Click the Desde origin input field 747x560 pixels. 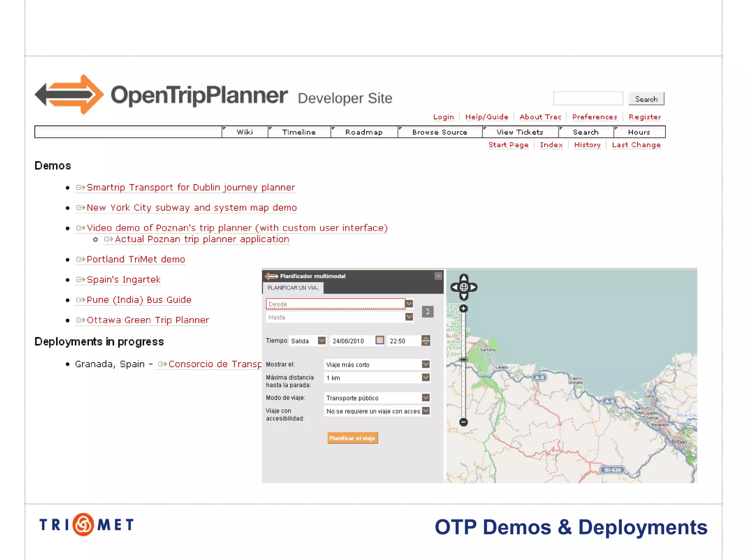335,304
